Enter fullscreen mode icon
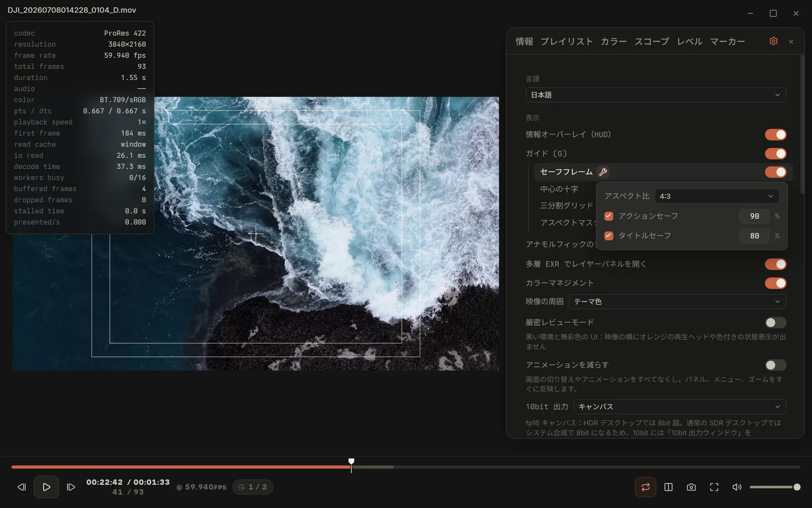The width and height of the screenshot is (812, 508). click(x=714, y=487)
